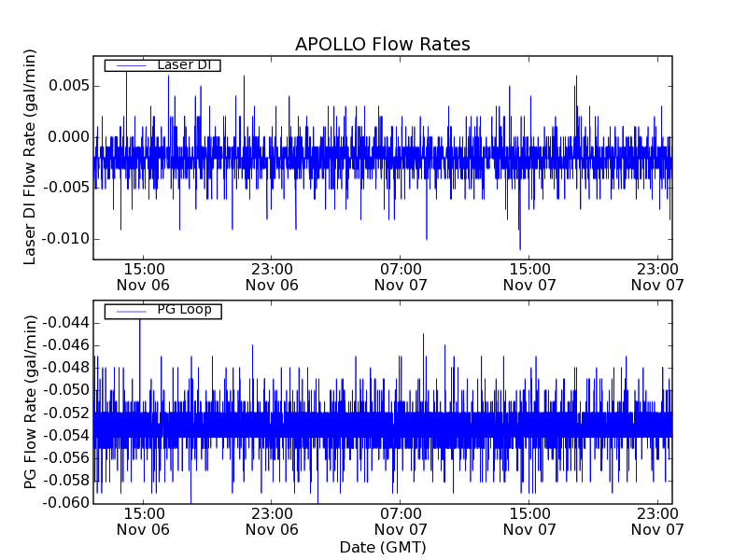Click the PG Flow Rate y-axis label

pos(31,401)
